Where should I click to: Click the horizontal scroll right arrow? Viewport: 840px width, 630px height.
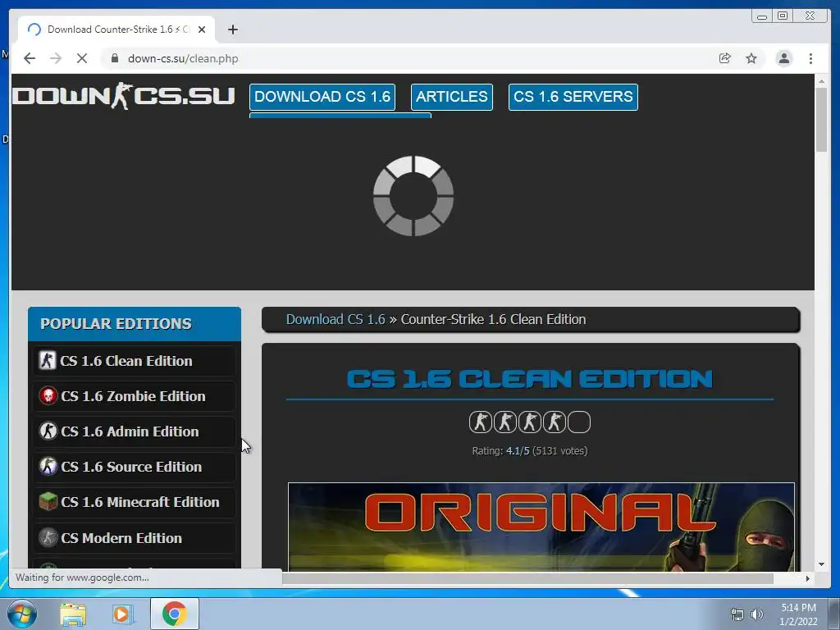pyautogui.click(x=808, y=578)
